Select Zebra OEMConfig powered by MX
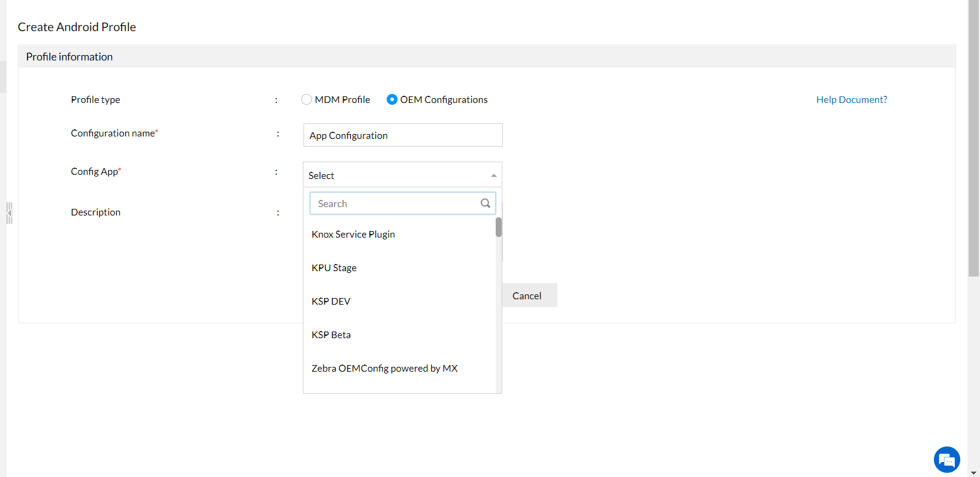Screen dimensions: 980x477 [384, 369]
